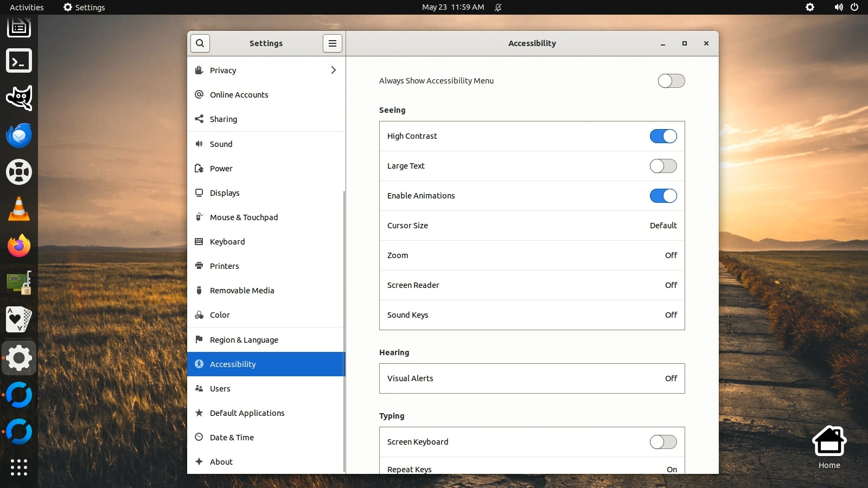This screenshot has width=868, height=488.
Task: Select Sound in the settings sidebar
Action: click(x=221, y=144)
